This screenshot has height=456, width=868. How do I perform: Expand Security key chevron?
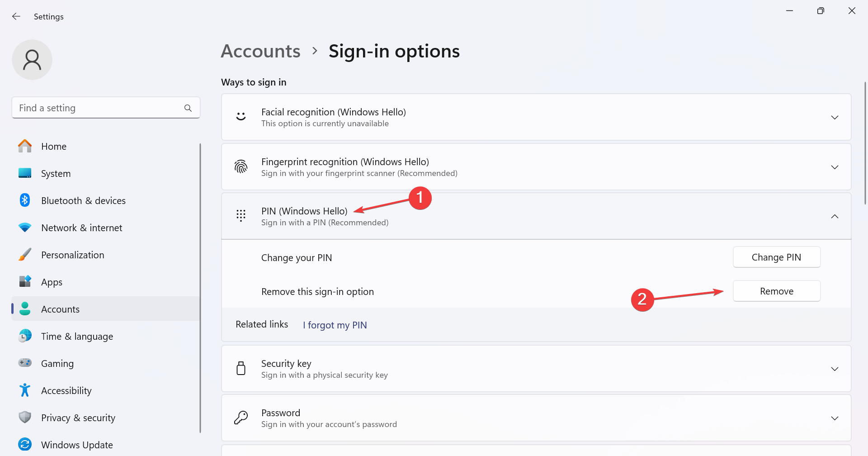point(835,369)
